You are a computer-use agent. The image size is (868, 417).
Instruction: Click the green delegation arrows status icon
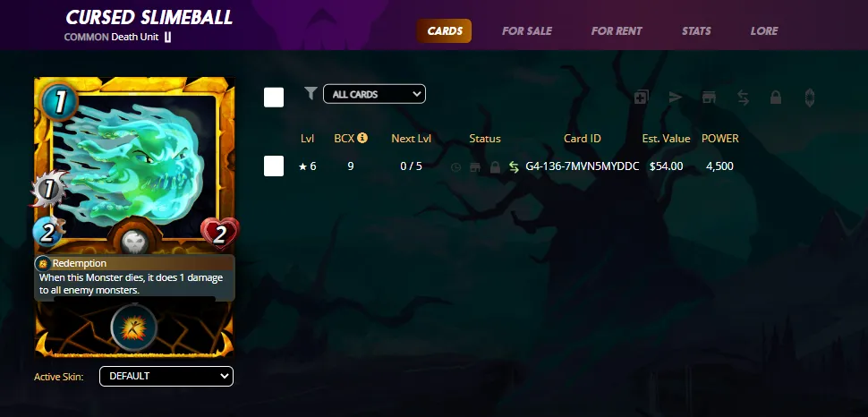(x=514, y=166)
